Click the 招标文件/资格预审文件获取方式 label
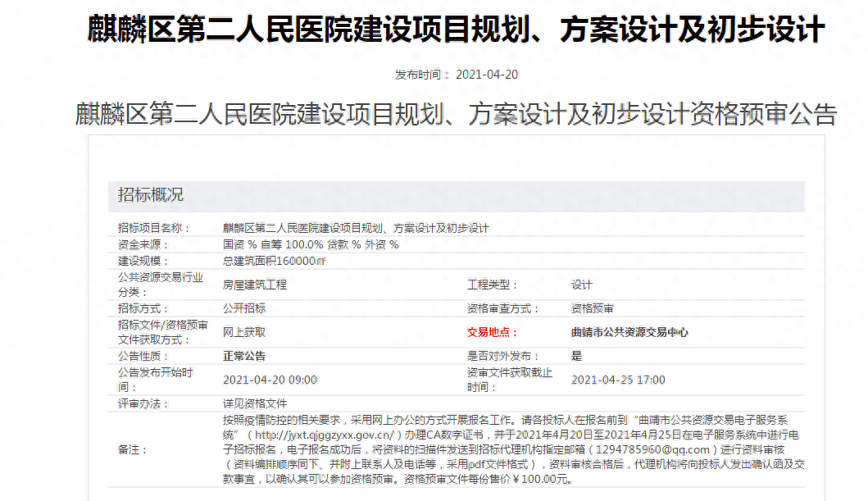This screenshot has width=868, height=501. (x=163, y=332)
